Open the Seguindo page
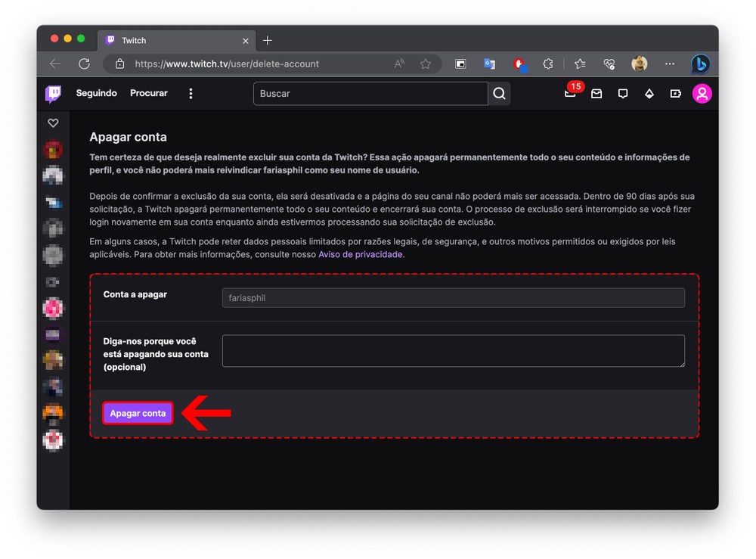This screenshot has height=559, width=756. (97, 93)
